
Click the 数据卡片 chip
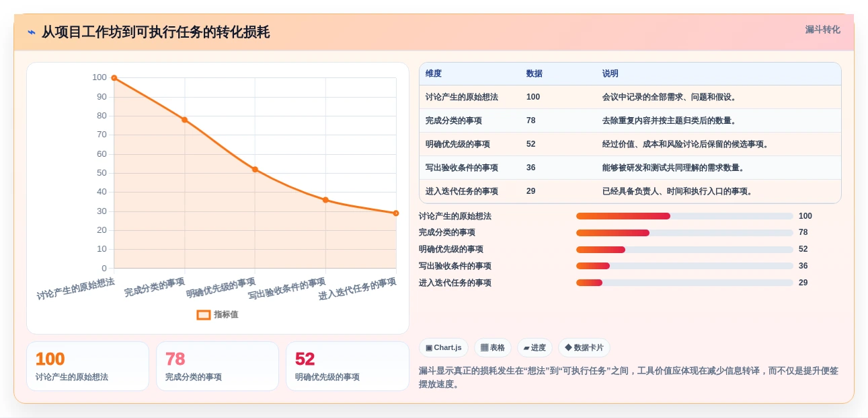tap(584, 348)
